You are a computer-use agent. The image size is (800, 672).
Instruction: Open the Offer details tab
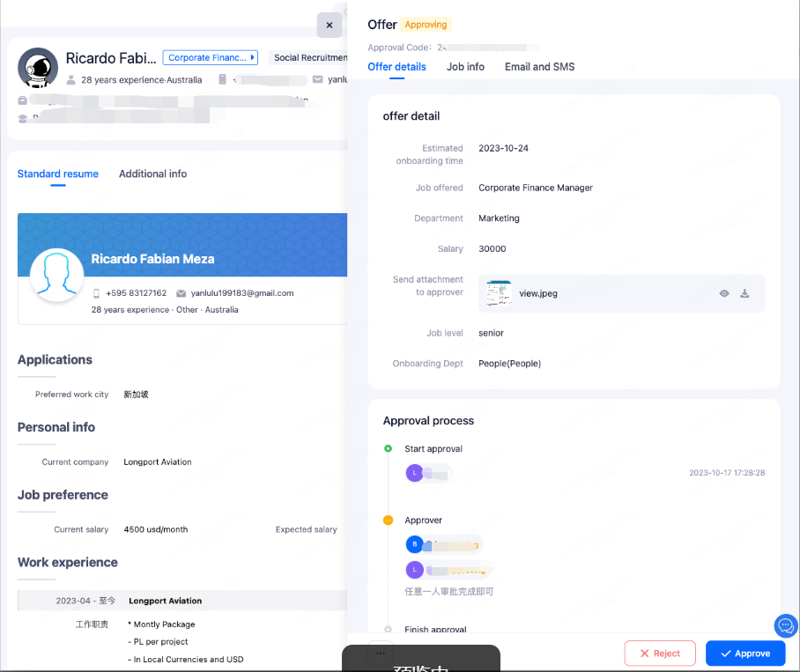click(396, 67)
